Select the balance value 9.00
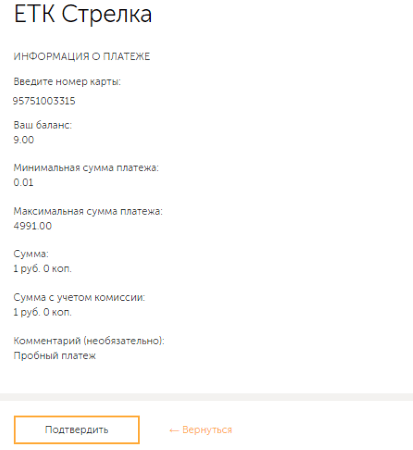413x450 pixels. click(x=24, y=140)
